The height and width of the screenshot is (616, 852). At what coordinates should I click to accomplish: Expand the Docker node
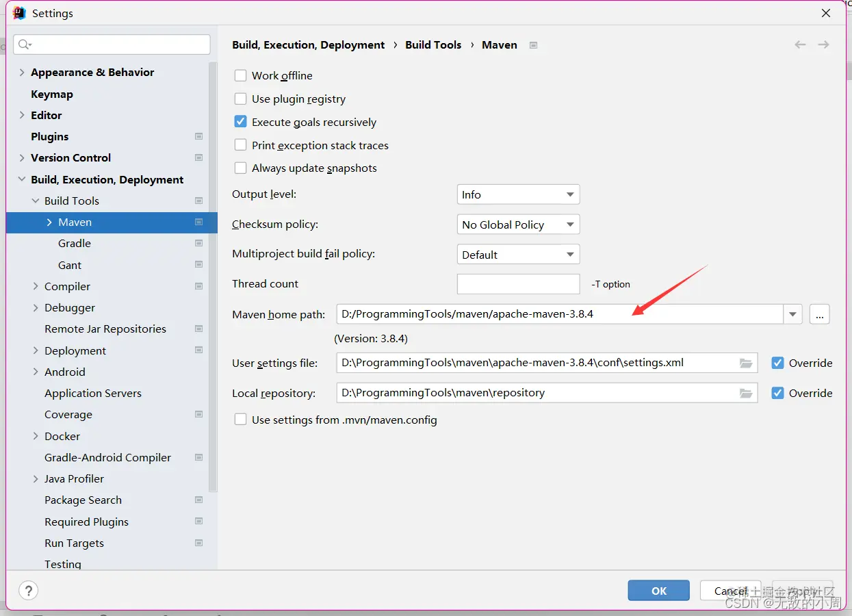pyautogui.click(x=36, y=436)
